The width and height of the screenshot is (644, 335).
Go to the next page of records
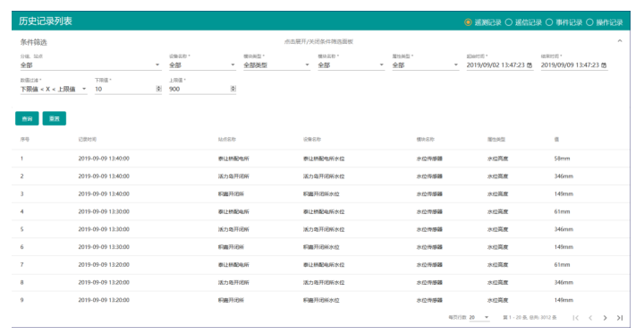click(605, 318)
